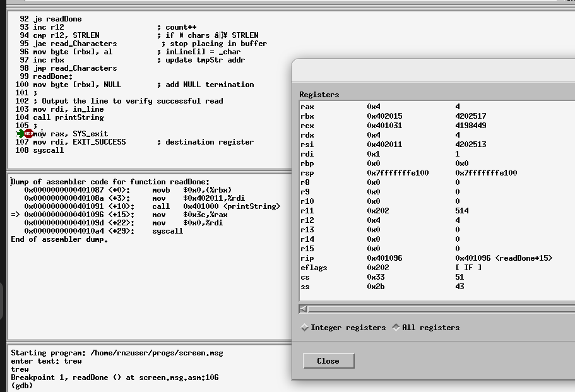
Task: Select the rdx row in the Registers list
Action: click(x=437, y=135)
